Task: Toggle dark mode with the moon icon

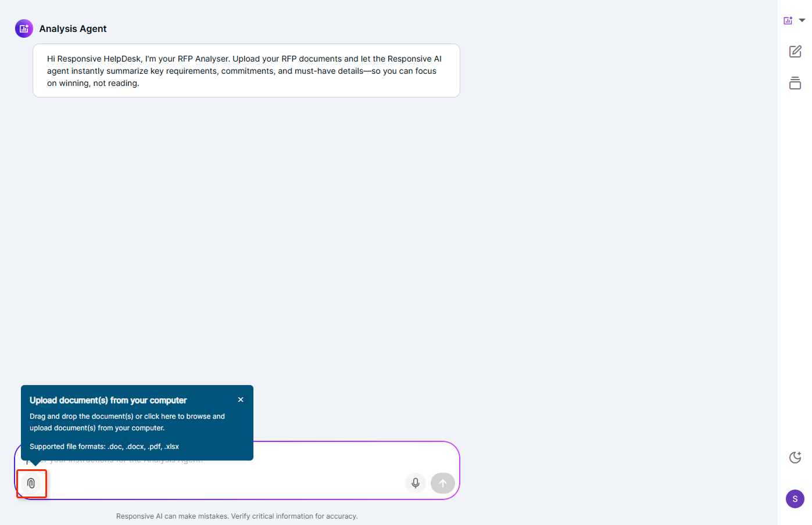Action: (795, 458)
